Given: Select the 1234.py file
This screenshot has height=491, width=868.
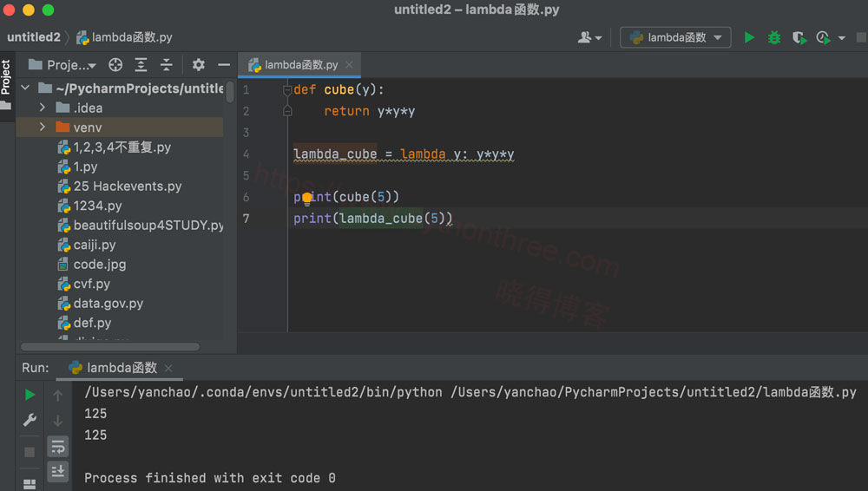Looking at the screenshot, I should pyautogui.click(x=90, y=206).
